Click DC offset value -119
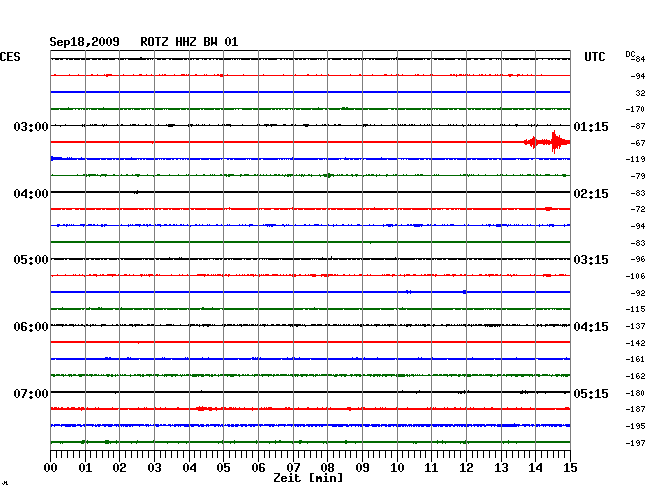Screen dimensions: 650x494 coord(635,159)
